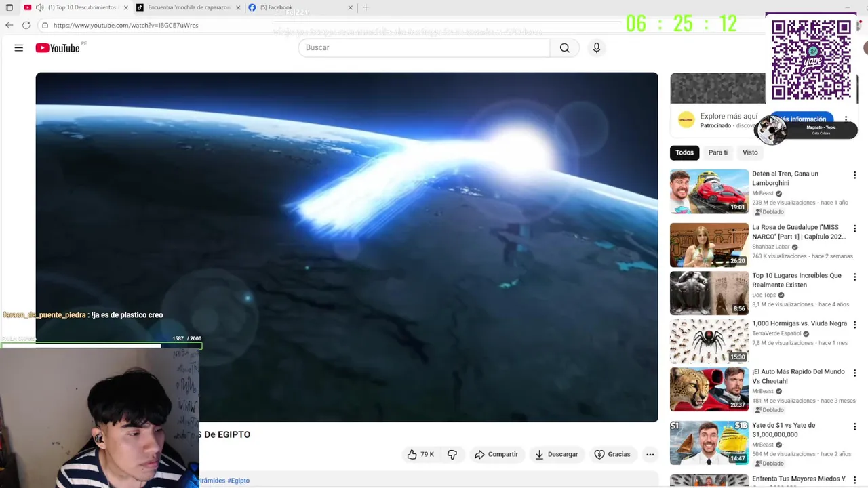Image resolution: width=868 pixels, height=488 pixels.
Task: Click the Yate de $1 vs Yate title
Action: [784, 430]
